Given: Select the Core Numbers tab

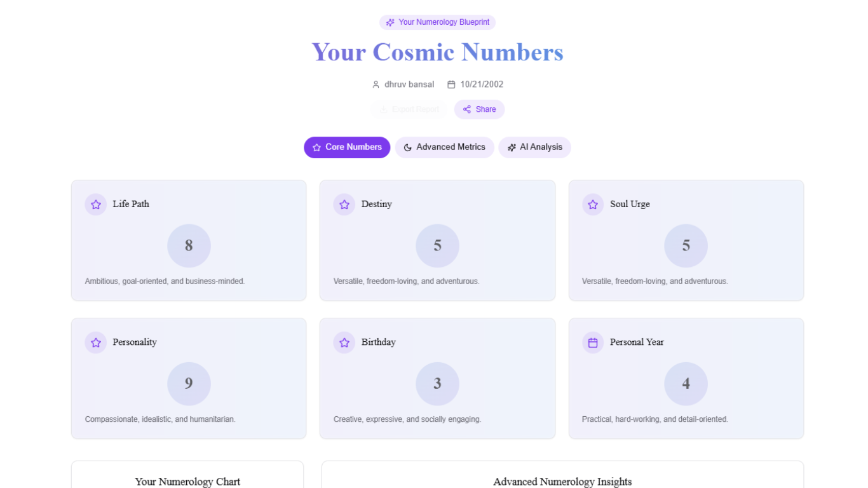Looking at the screenshot, I should (347, 147).
